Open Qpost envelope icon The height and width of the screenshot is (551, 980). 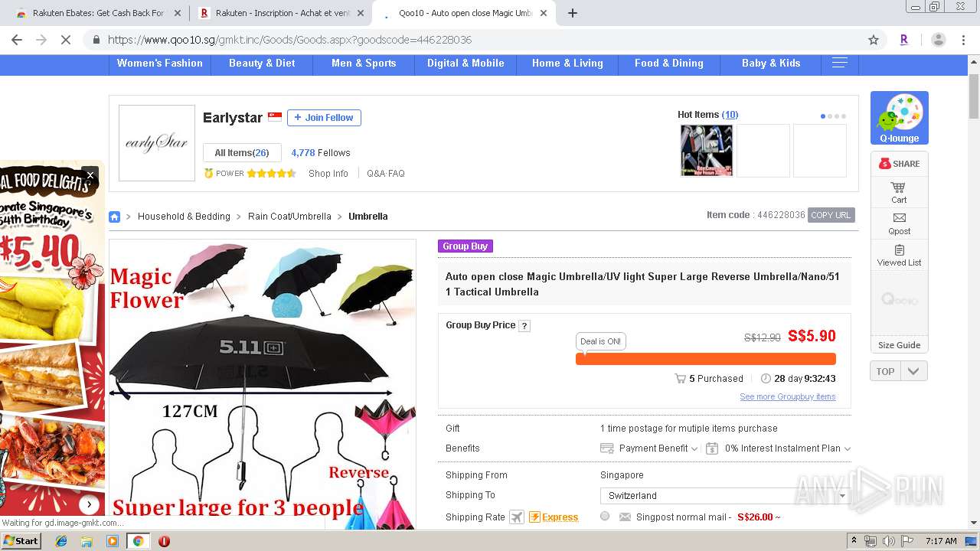[x=899, y=223]
